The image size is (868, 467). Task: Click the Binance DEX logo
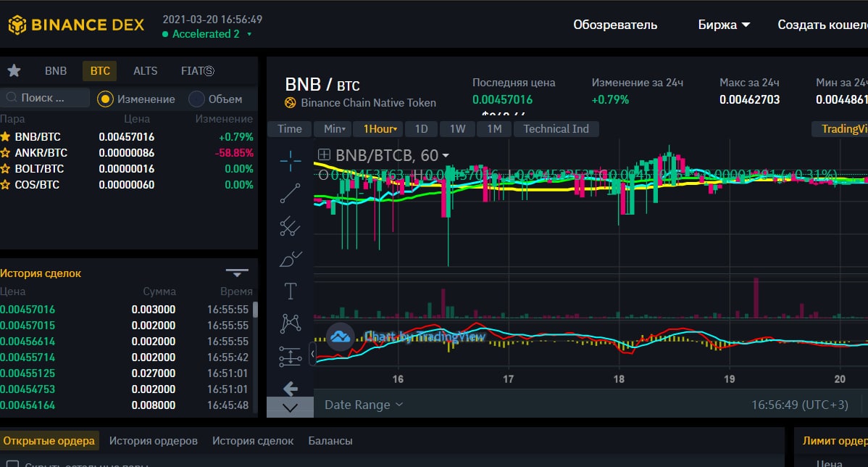click(76, 25)
